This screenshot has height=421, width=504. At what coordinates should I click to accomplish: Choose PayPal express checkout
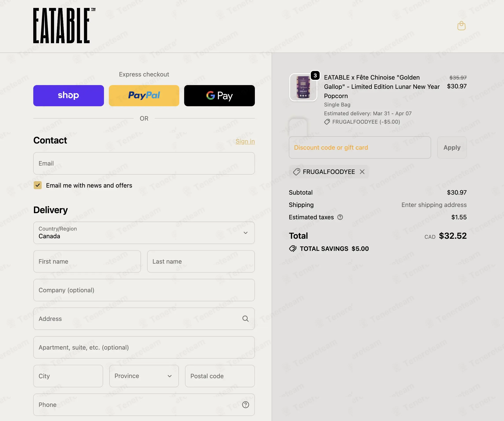pyautogui.click(x=144, y=96)
